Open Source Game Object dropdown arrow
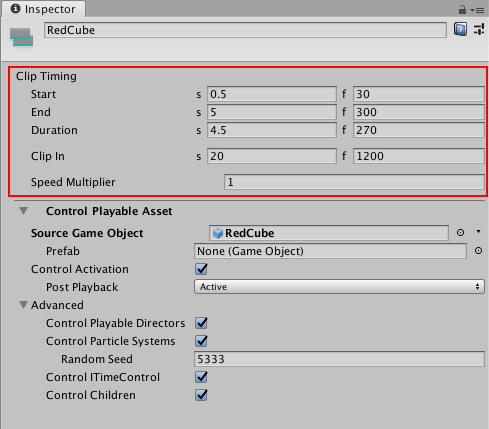 [x=478, y=231]
